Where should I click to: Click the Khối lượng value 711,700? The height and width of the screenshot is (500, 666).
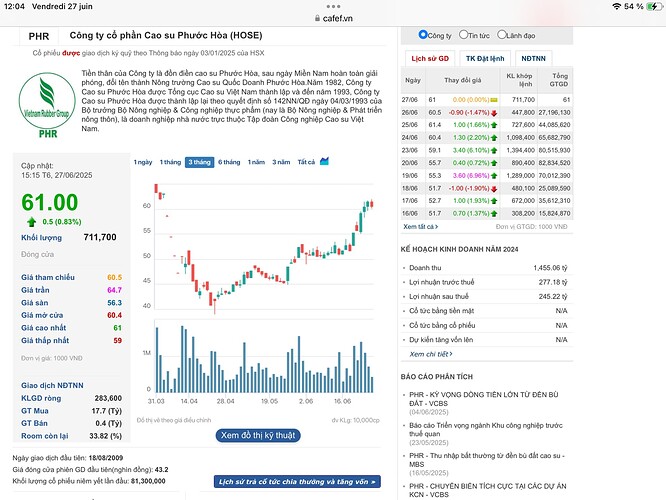100,237
